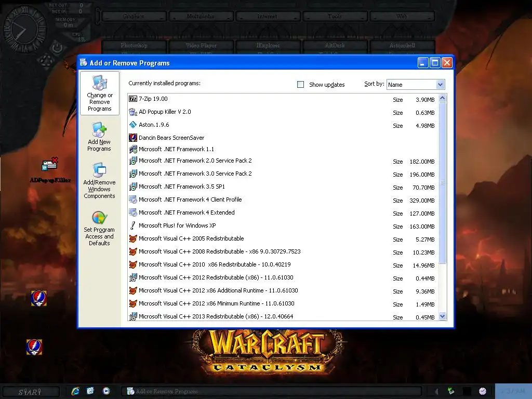Click the Visual C++ 2012 Additional Runtime icon
Screen dimensions: 532x399
pos(133,290)
